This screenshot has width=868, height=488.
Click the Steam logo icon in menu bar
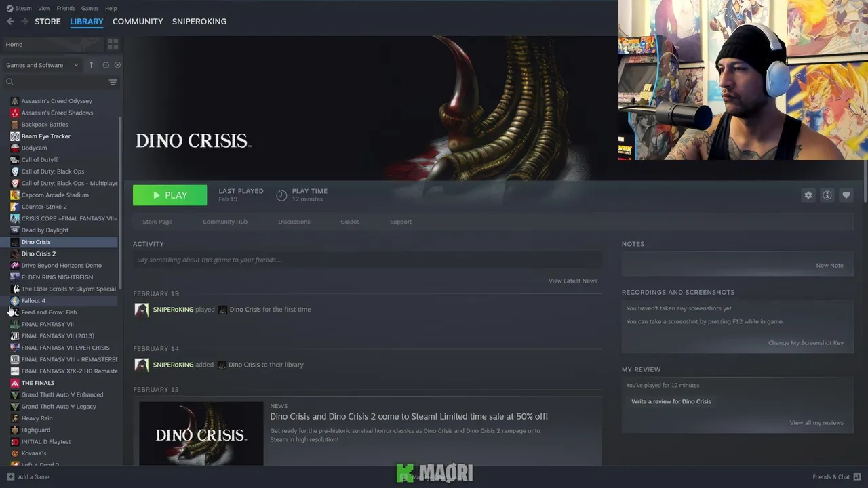(x=9, y=8)
